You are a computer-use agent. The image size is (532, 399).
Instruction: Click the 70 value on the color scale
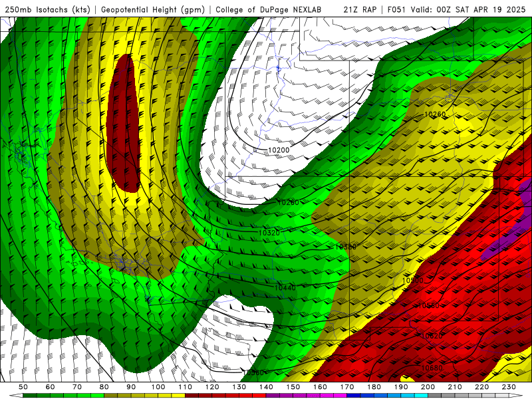pos(77,387)
